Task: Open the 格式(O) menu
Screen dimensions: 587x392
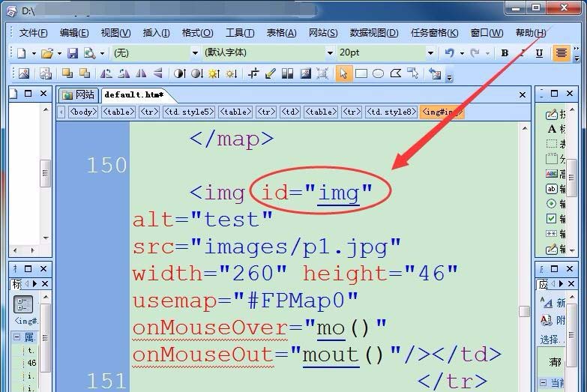Action: [x=197, y=33]
